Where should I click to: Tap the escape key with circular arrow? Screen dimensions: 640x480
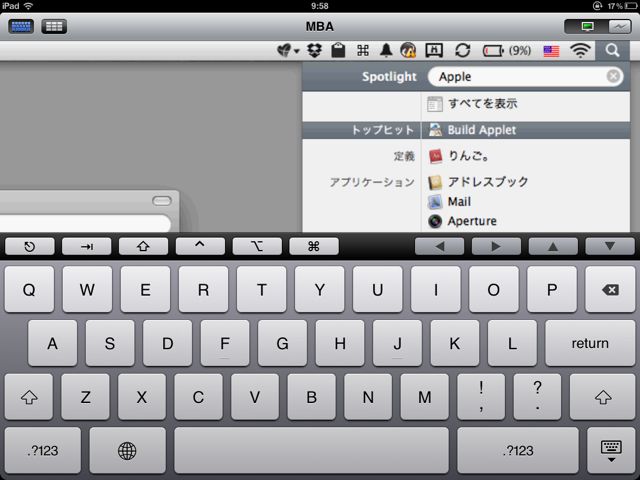pos(29,247)
